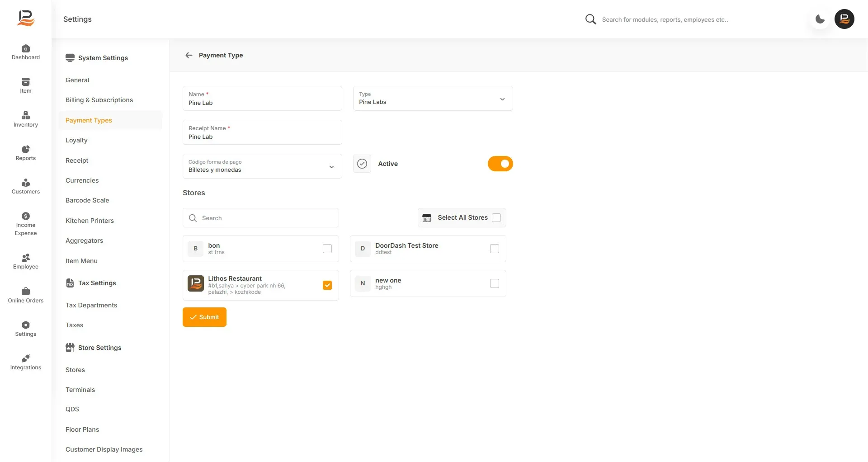Submit the payment type form
Image resolution: width=868 pixels, height=462 pixels.
click(204, 317)
